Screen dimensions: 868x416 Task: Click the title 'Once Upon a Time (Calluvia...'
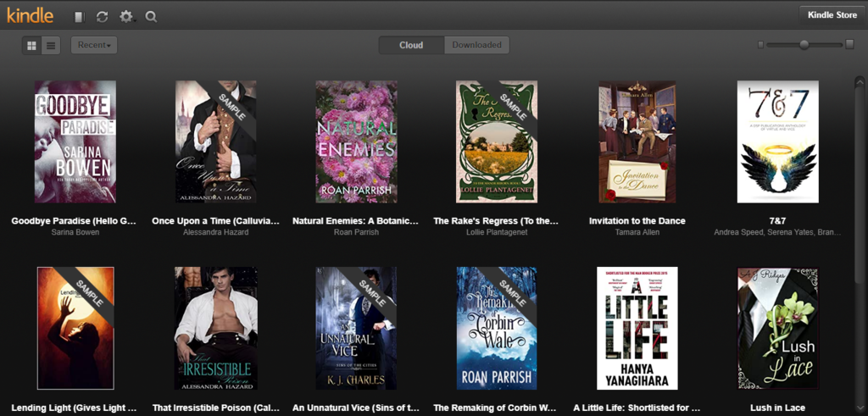click(x=216, y=221)
